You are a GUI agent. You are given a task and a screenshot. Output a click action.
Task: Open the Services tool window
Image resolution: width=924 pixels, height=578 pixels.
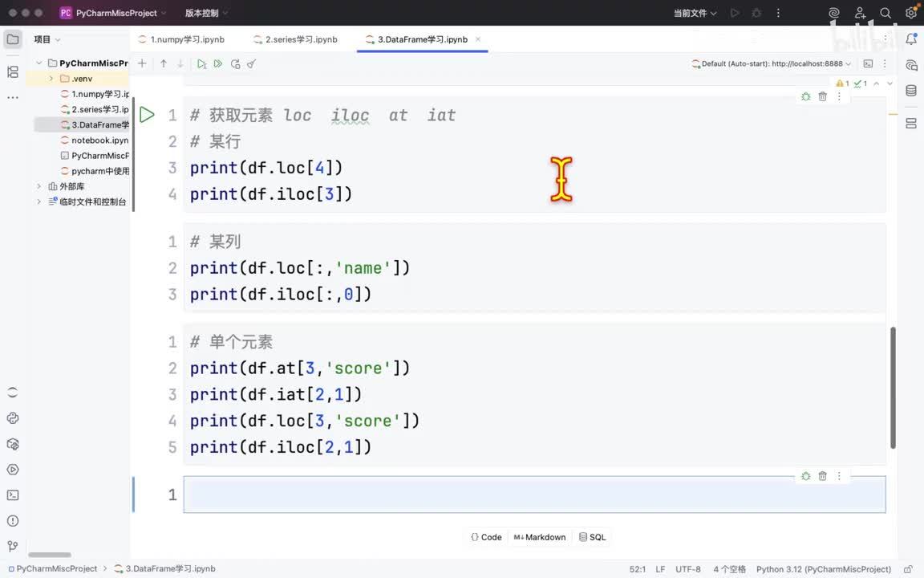click(x=12, y=470)
